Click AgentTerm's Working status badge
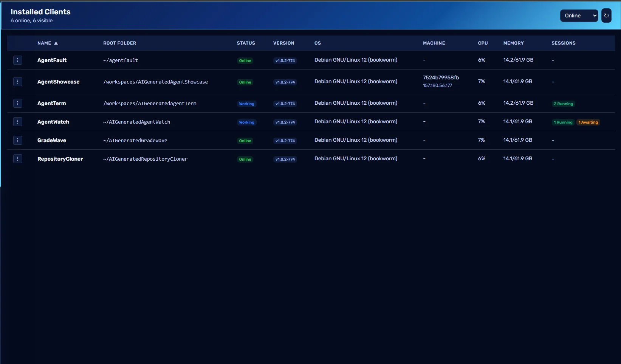The image size is (621, 364). click(x=246, y=104)
